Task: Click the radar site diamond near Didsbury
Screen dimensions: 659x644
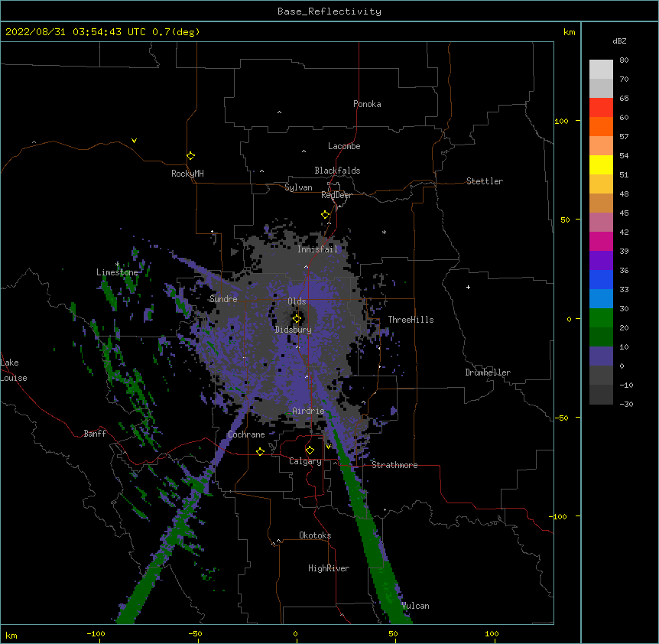Action: click(x=297, y=319)
